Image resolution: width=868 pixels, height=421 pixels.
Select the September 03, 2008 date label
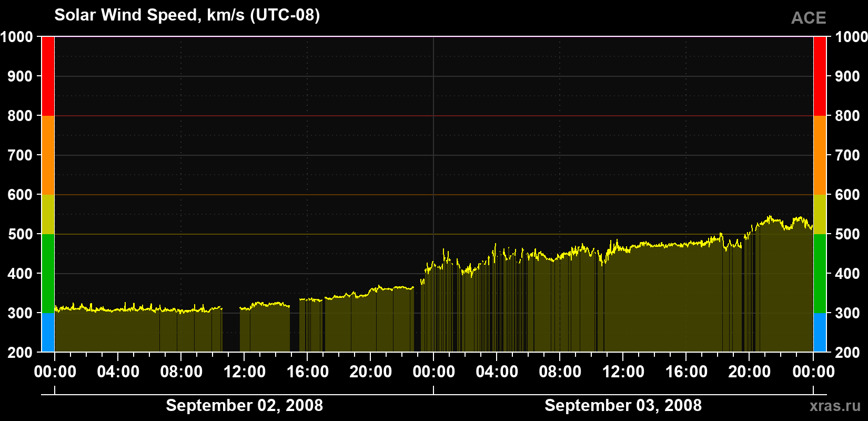623,405
